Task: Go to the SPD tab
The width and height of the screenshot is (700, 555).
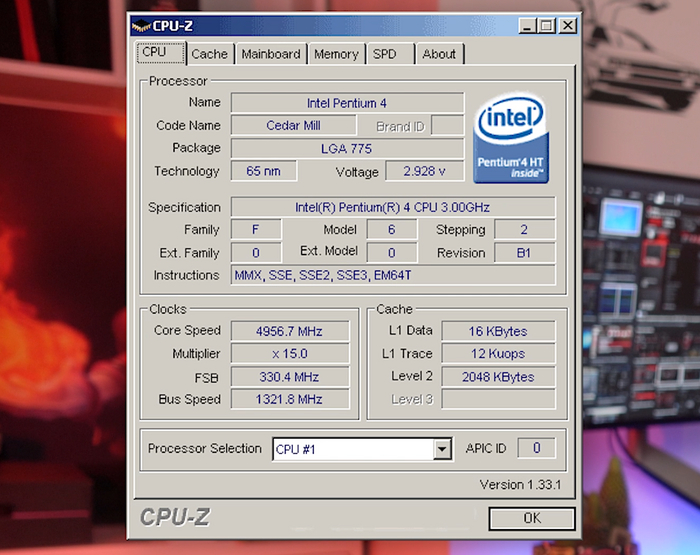Action: (x=390, y=54)
